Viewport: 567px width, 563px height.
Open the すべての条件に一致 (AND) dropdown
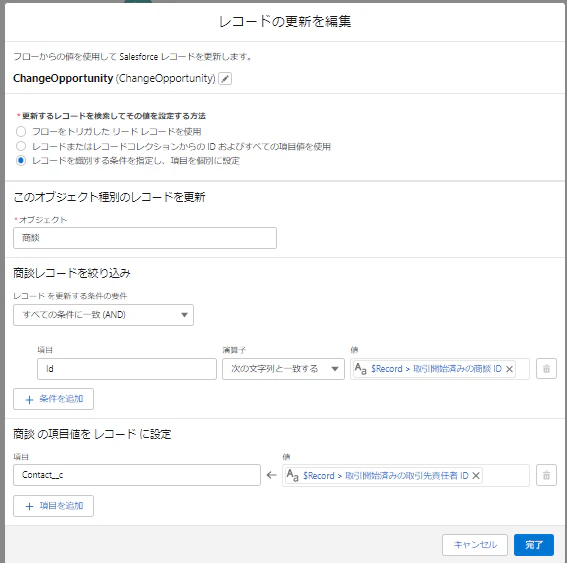coord(103,315)
